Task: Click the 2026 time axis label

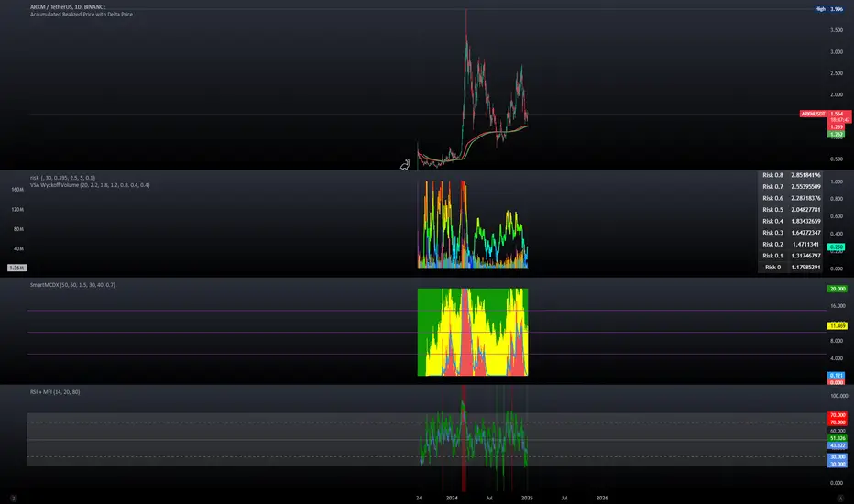Action: [x=602, y=498]
